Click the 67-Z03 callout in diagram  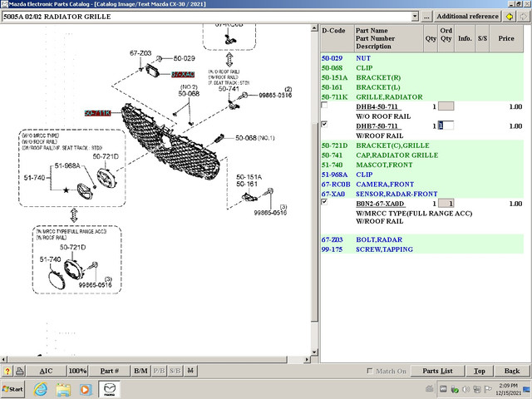(x=140, y=53)
